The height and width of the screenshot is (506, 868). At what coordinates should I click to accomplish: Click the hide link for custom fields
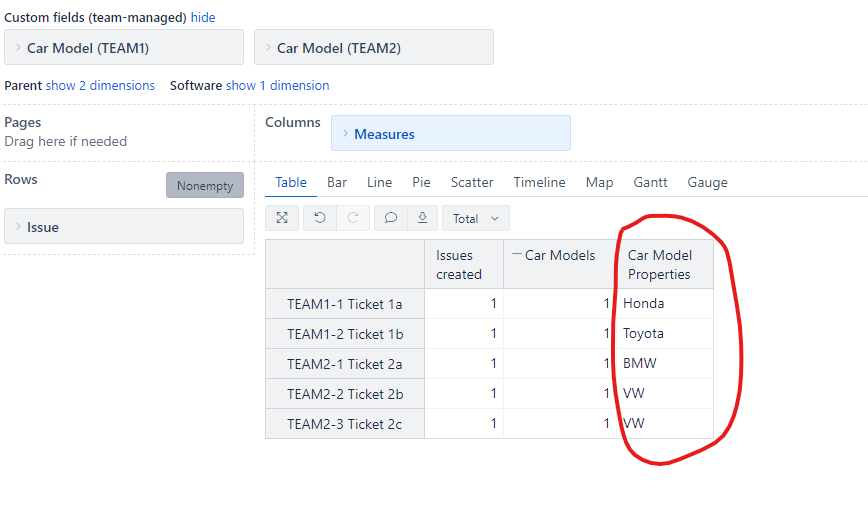pos(203,17)
